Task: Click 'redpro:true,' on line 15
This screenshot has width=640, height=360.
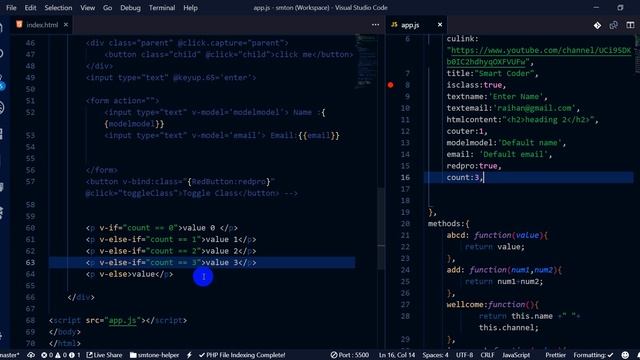Action: click(x=474, y=166)
